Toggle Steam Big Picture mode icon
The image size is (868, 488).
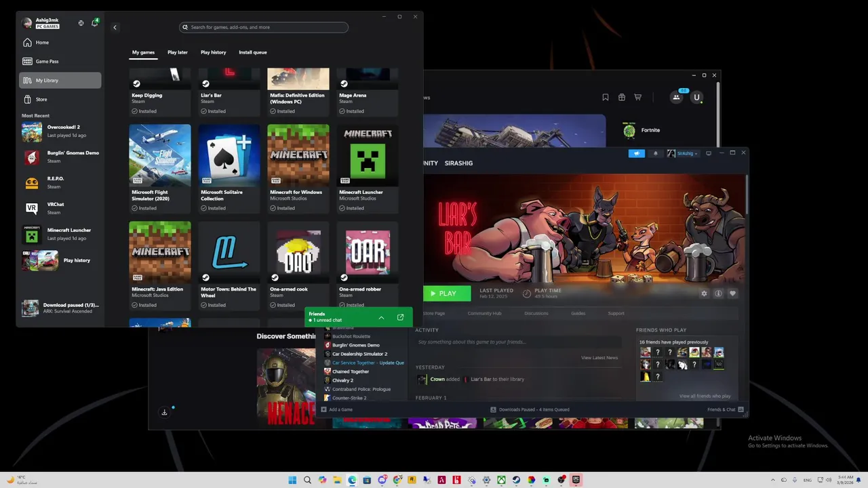[x=709, y=153]
